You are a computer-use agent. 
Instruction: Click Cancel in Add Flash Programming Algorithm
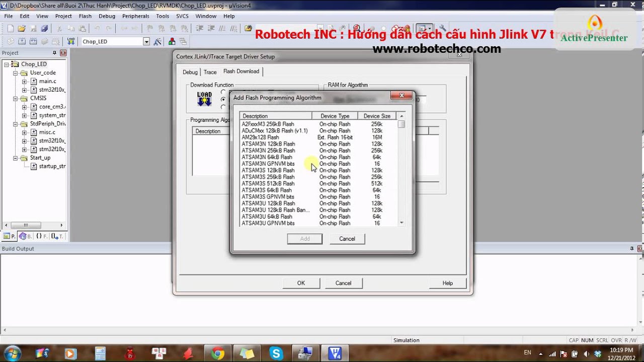pyautogui.click(x=347, y=239)
